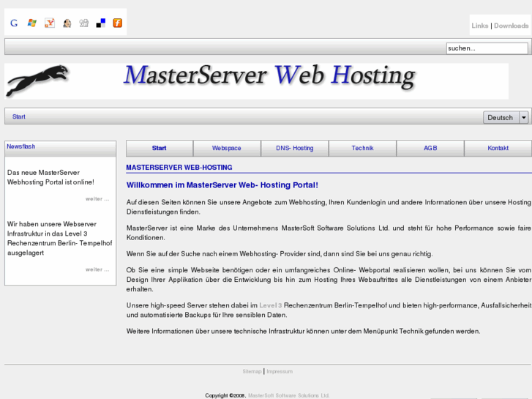Click the news text 'Das neue MasterServer'
The image size is (532, 399).
click(50, 177)
